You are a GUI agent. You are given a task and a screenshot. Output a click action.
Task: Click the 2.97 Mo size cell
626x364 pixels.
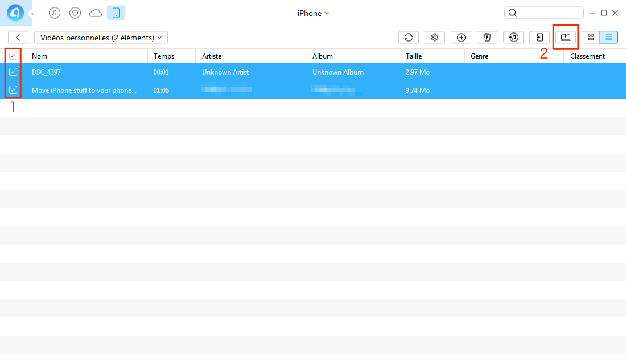point(418,72)
